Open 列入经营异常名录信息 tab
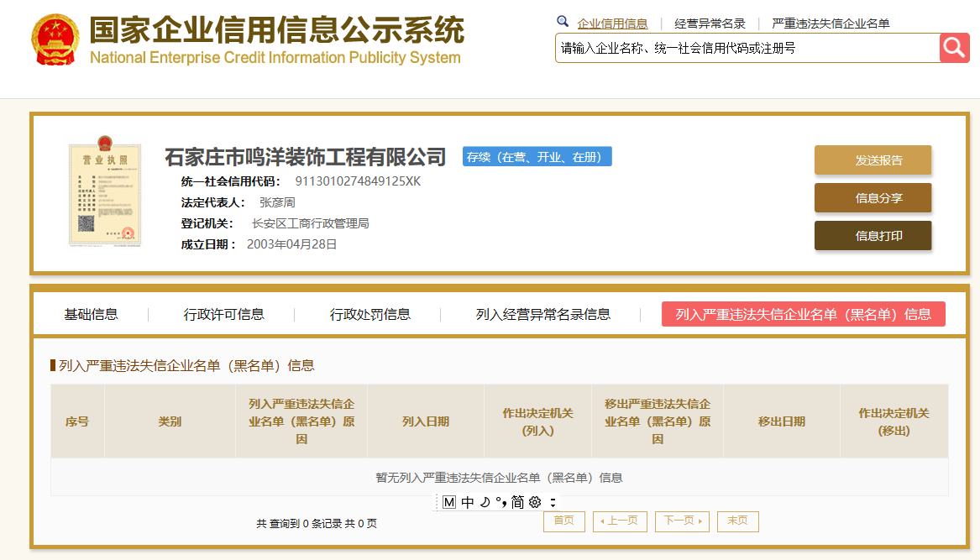This screenshot has width=980, height=560. [543, 314]
